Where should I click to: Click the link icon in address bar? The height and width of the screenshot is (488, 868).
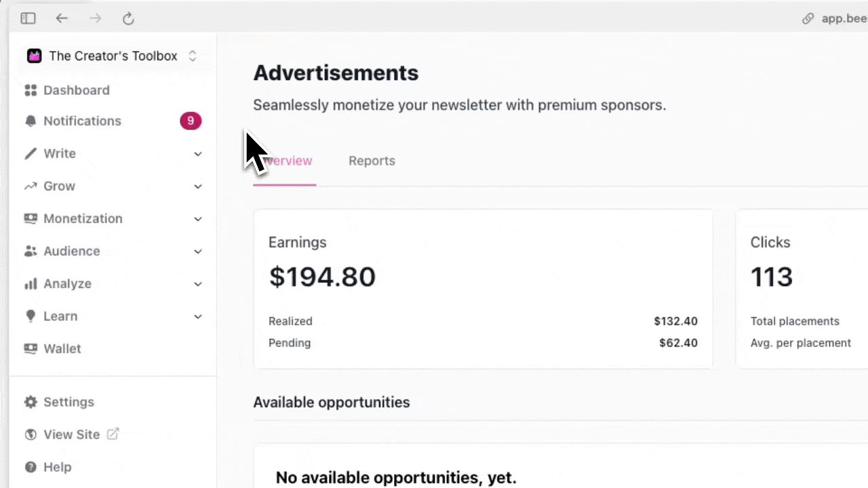click(x=808, y=18)
